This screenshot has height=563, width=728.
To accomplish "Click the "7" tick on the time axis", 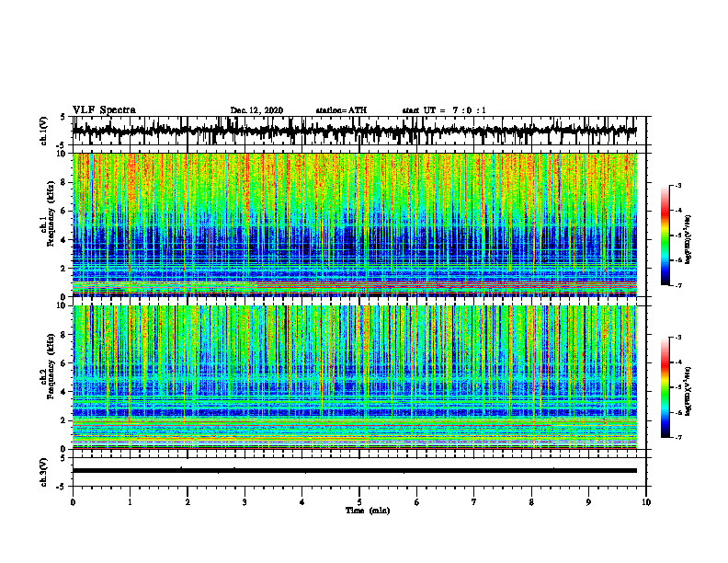I will click(x=474, y=502).
